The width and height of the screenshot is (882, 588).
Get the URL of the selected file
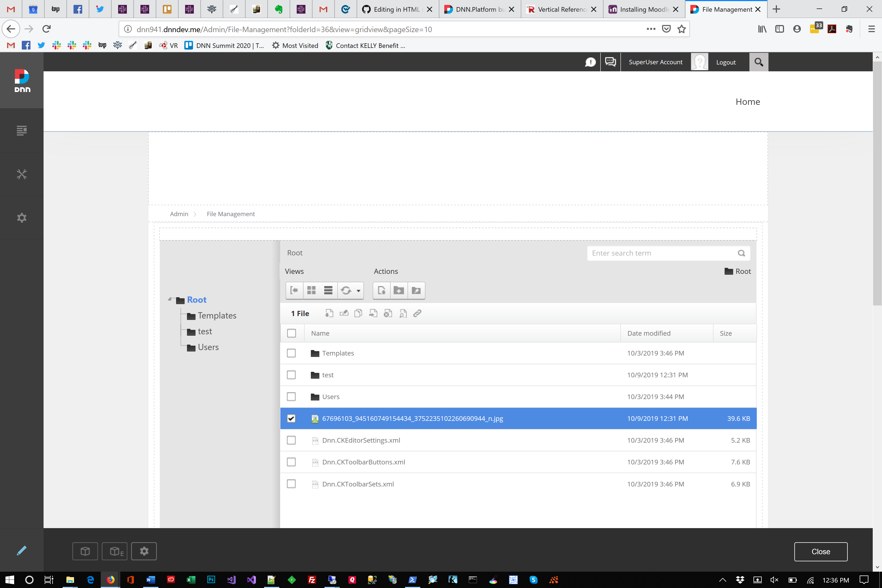[417, 313]
